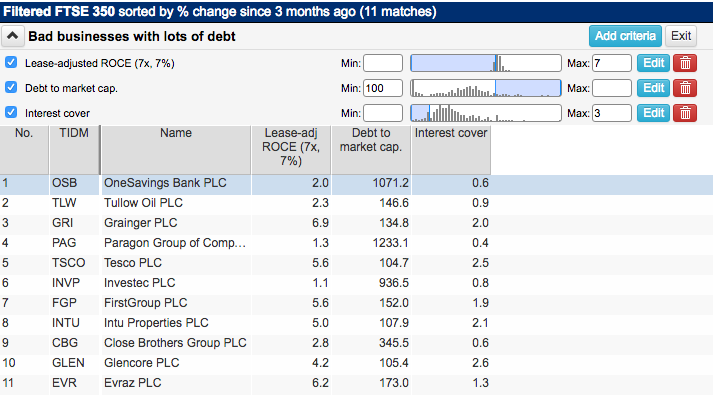Click the 345.5 debt to market cap value
Image resolution: width=713 pixels, height=396 pixels.
click(x=394, y=343)
